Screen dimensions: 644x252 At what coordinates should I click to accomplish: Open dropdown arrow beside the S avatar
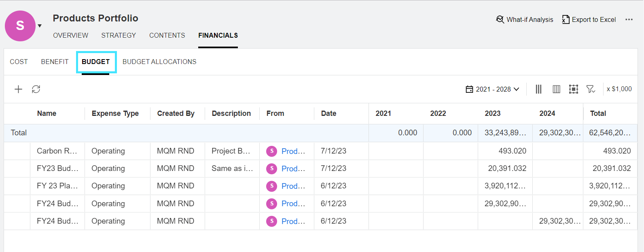coord(40,26)
